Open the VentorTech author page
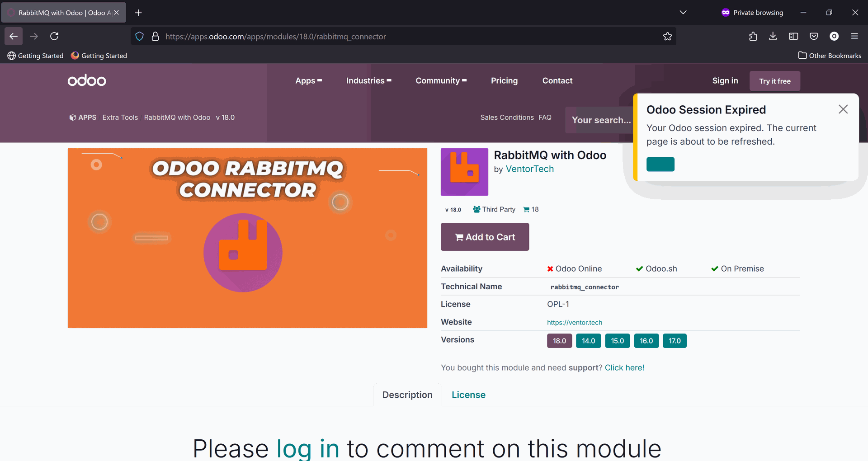This screenshot has height=461, width=868. [529, 169]
